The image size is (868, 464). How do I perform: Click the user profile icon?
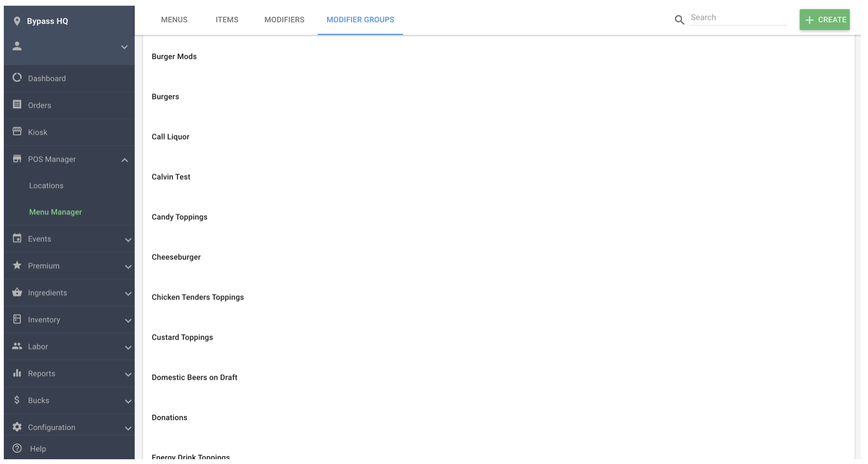pos(17,46)
